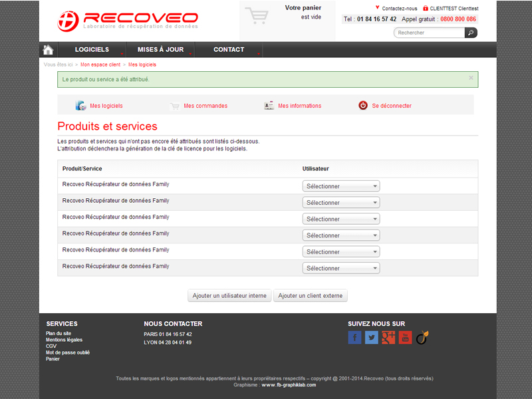Screen dimensions: 532x399
Task: Open the Google+ icon
Action: coord(388,338)
